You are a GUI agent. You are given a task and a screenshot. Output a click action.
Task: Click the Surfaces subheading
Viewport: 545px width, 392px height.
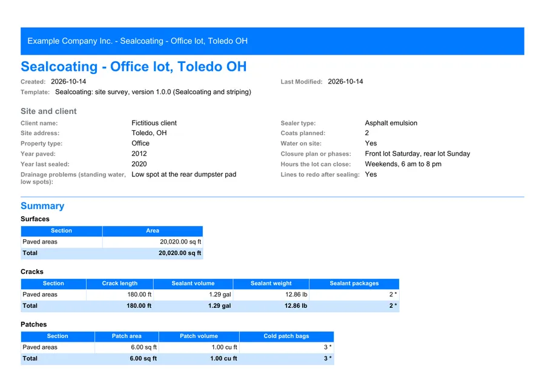pos(35,219)
